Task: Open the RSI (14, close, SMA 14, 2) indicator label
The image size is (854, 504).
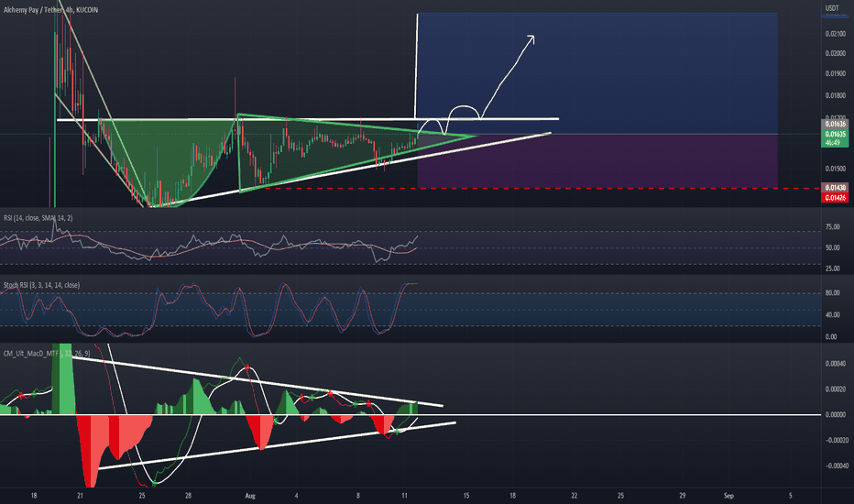Action: pyautogui.click(x=38, y=218)
